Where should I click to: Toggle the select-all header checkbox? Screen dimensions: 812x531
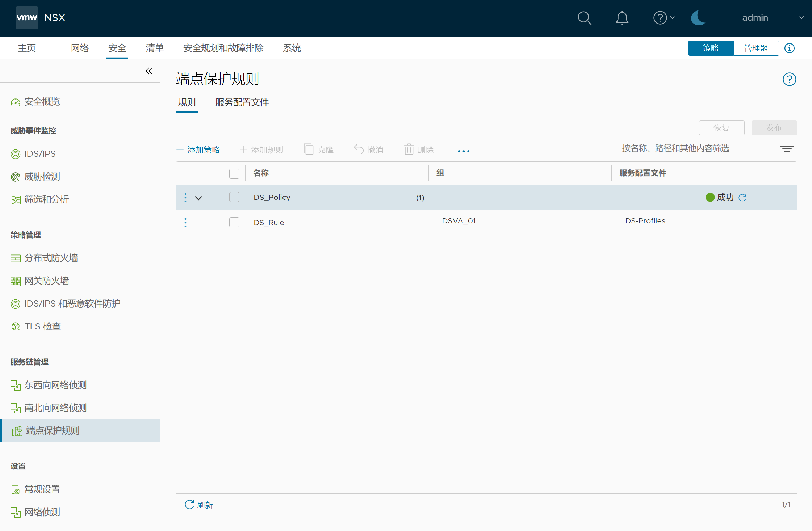click(x=234, y=174)
